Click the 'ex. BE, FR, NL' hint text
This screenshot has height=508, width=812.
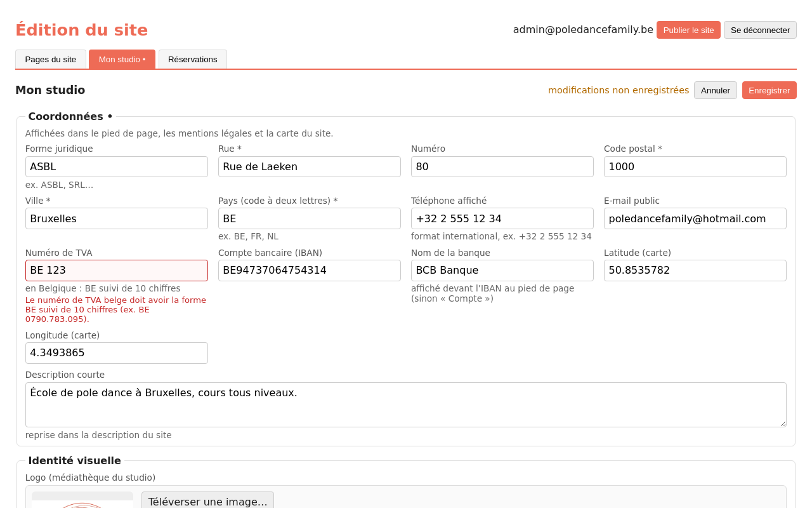click(248, 236)
